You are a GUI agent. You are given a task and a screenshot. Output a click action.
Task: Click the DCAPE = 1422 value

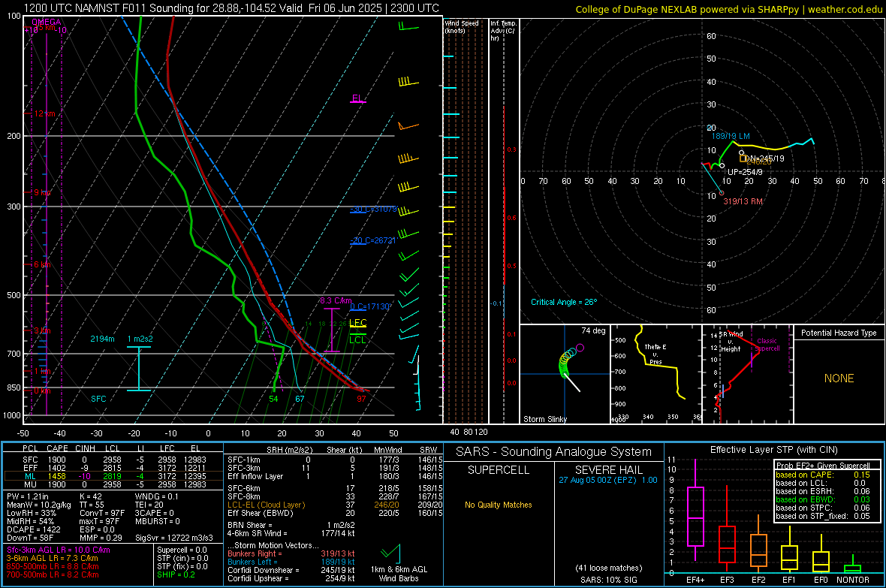click(x=34, y=529)
